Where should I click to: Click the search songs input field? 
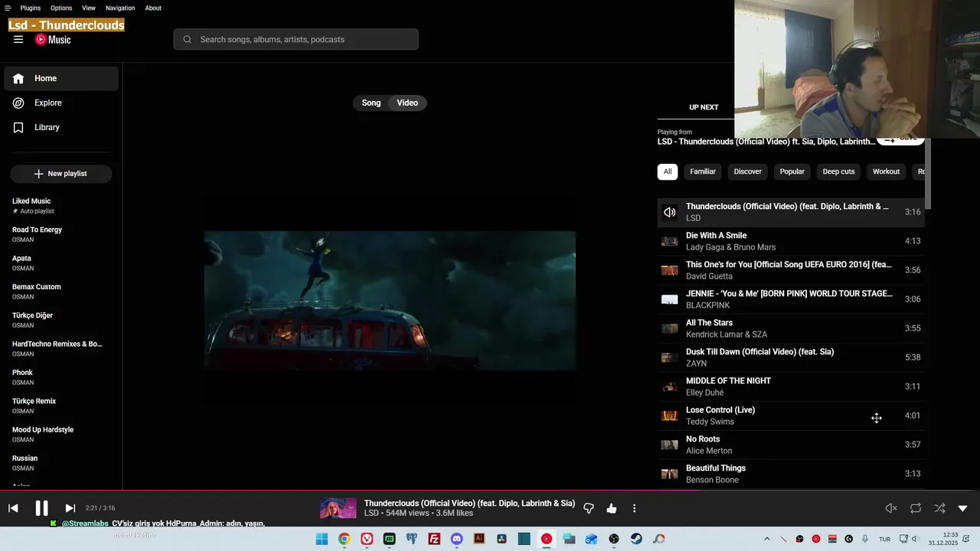(x=296, y=39)
